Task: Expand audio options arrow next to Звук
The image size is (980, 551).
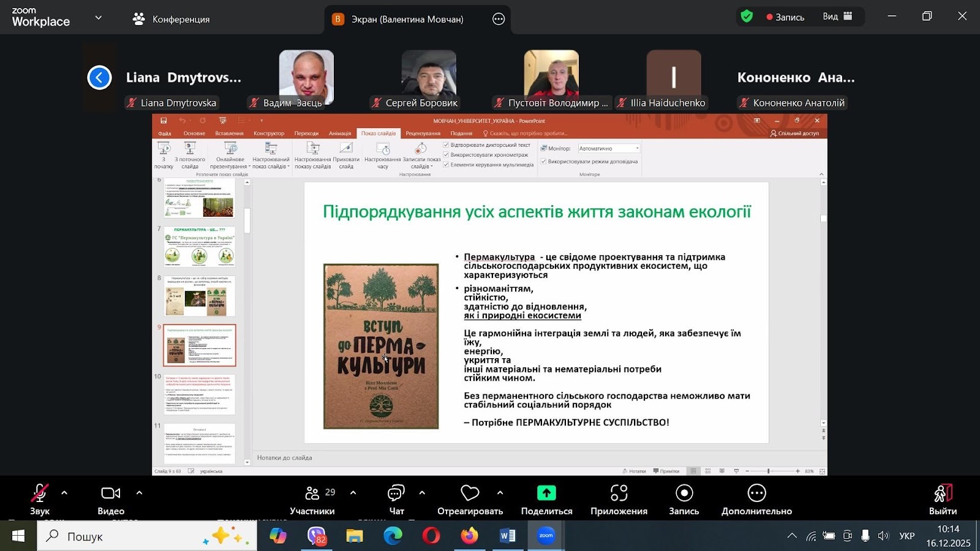Action: tap(64, 493)
